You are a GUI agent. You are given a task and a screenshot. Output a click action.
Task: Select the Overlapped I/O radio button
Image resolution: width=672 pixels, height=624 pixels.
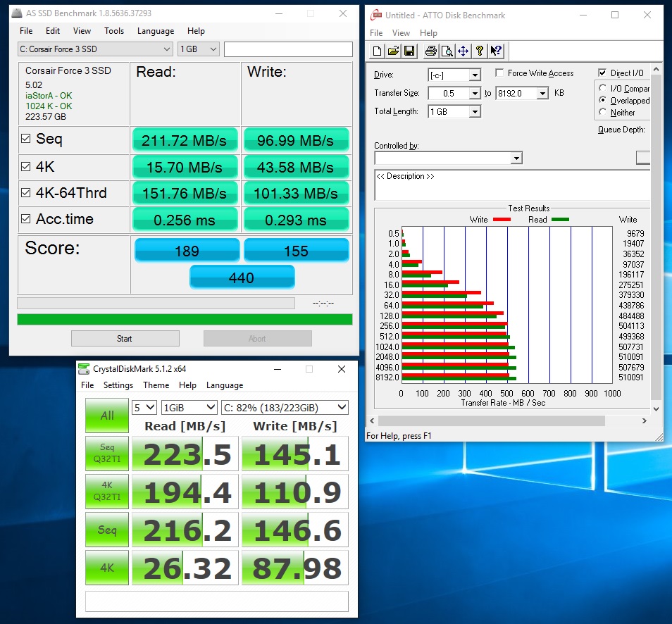point(602,100)
